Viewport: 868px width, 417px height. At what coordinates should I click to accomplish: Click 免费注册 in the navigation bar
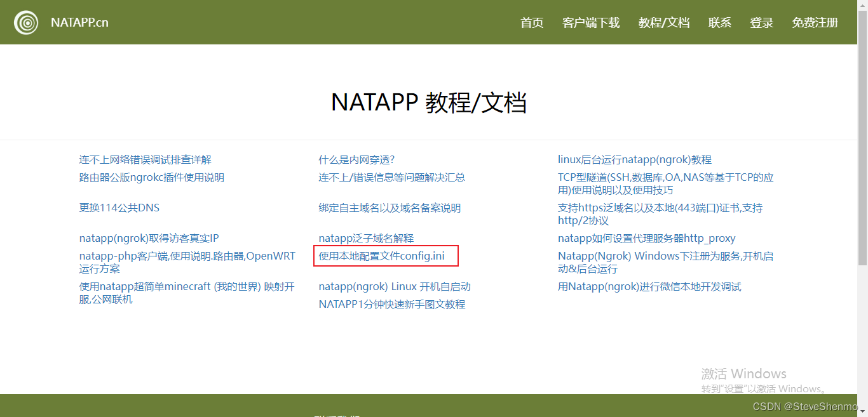[815, 23]
